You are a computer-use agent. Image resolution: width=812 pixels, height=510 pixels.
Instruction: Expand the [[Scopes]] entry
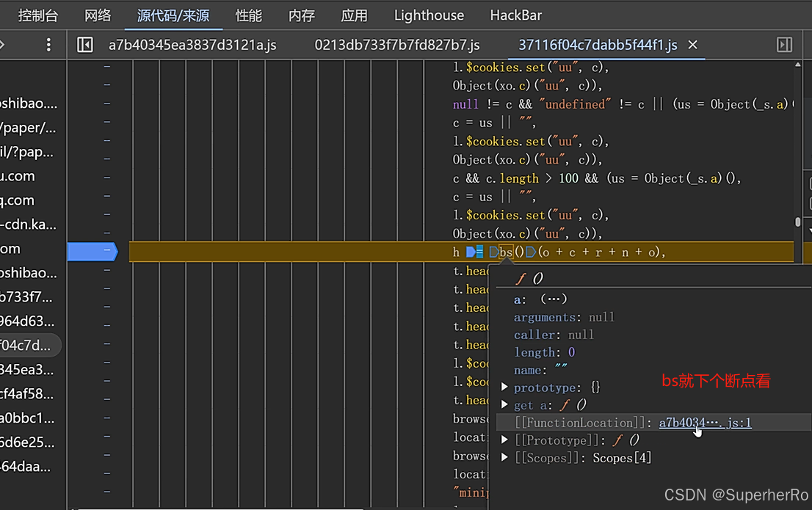coord(504,457)
